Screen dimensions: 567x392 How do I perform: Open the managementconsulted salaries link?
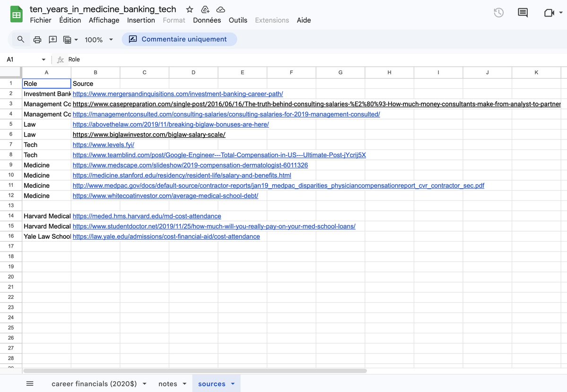(x=227, y=114)
